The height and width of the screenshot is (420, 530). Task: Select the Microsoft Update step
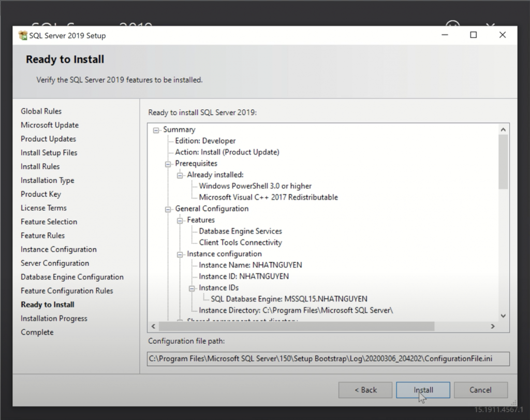coord(50,125)
